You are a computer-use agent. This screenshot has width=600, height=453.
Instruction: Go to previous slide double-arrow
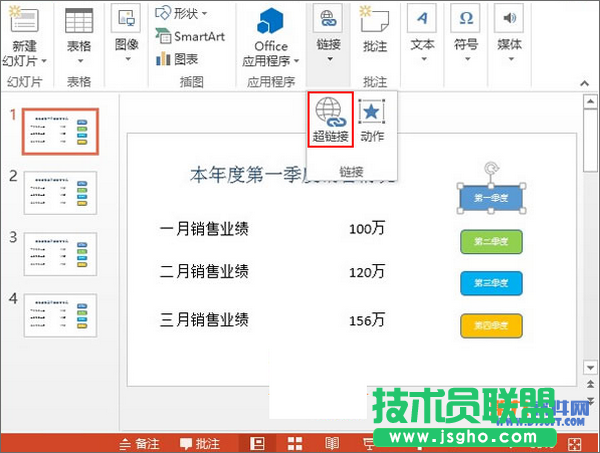click(590, 384)
